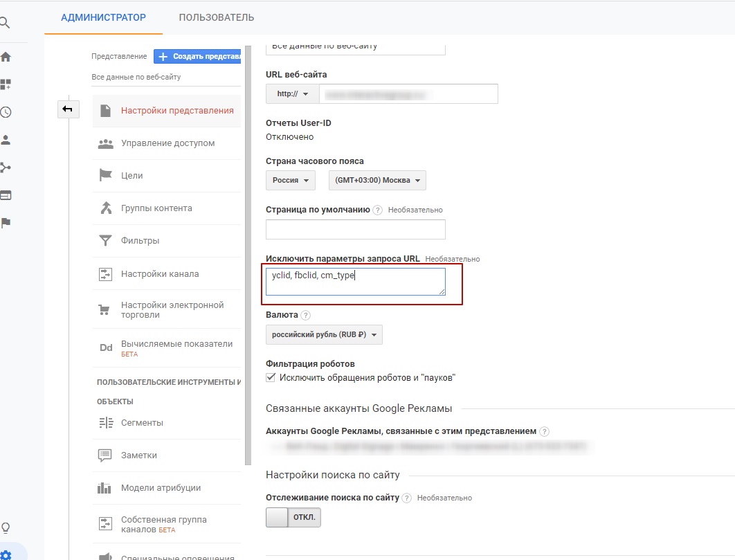Screen dimensions: 735x560
Task: Click the people icon beside Управление доступом
Action: point(105,143)
